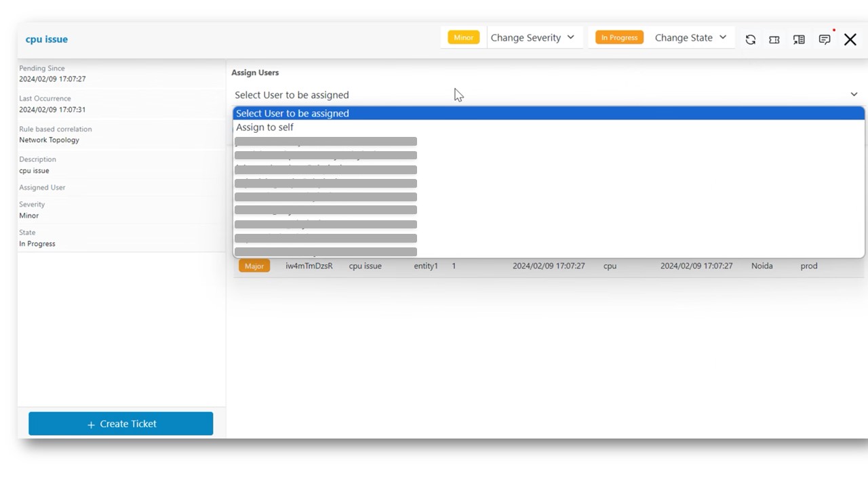The height and width of the screenshot is (488, 868).
Task: Click the Create Ticket button
Action: [x=121, y=424]
